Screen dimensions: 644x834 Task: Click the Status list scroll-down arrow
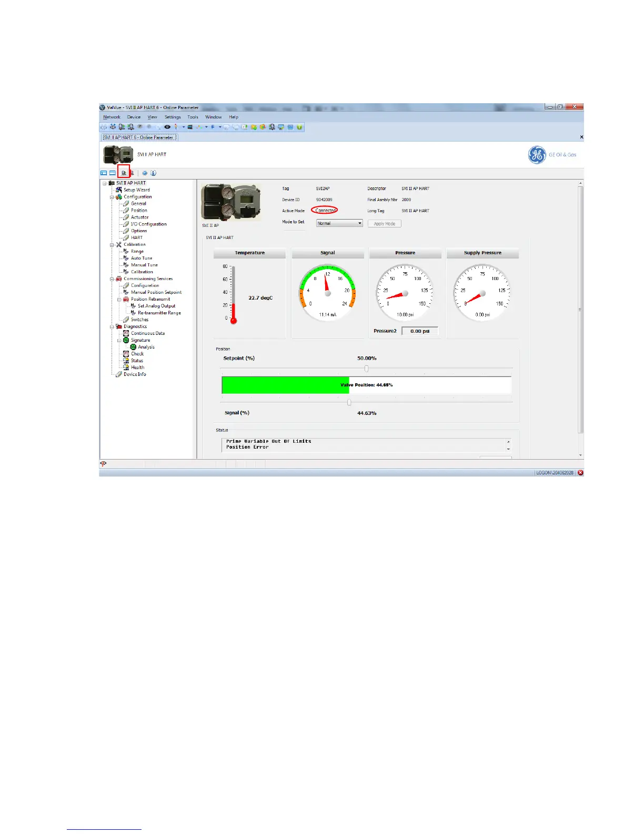tap(508, 449)
